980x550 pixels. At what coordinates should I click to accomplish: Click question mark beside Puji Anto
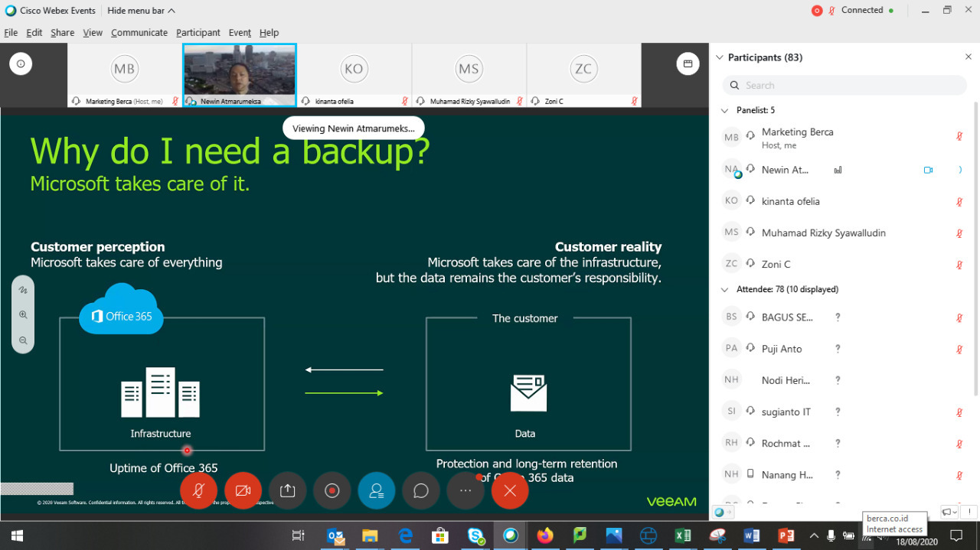coord(838,349)
